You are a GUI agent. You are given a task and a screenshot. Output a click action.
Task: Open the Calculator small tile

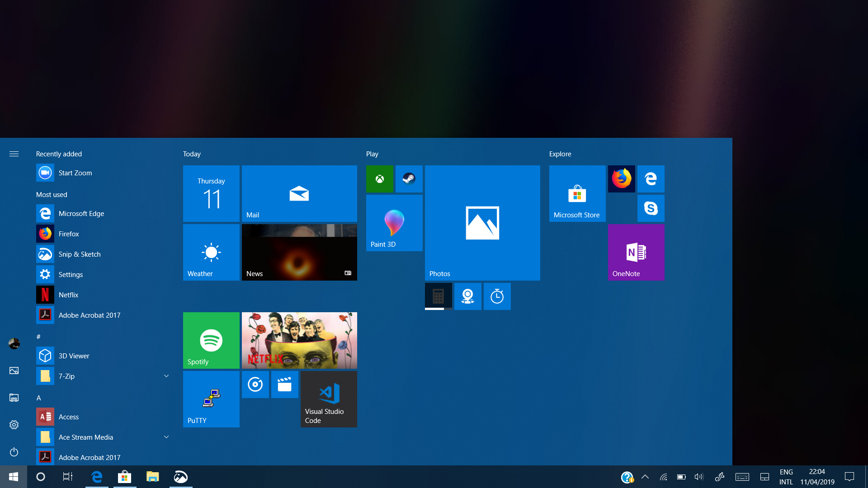(439, 296)
